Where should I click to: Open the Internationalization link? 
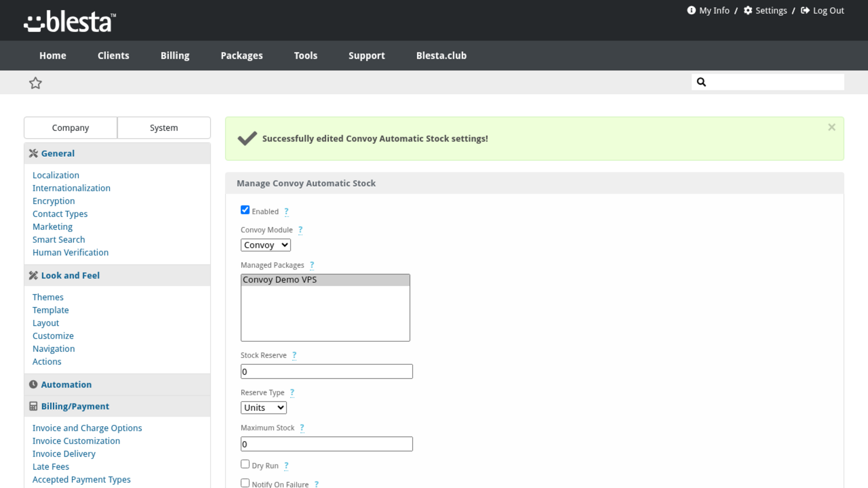click(71, 188)
